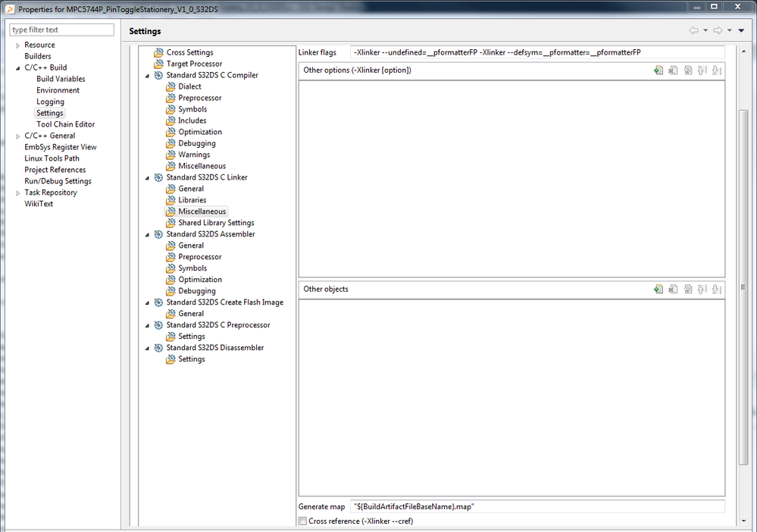The height and width of the screenshot is (532, 757).
Task: Collapse the Standard S32DS Disassembler node
Action: (x=147, y=348)
